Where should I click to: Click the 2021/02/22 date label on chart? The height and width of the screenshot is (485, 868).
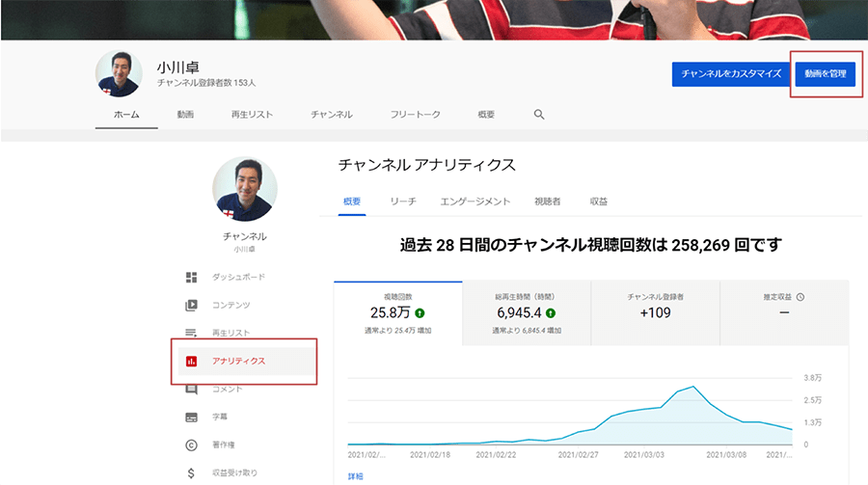(496, 454)
